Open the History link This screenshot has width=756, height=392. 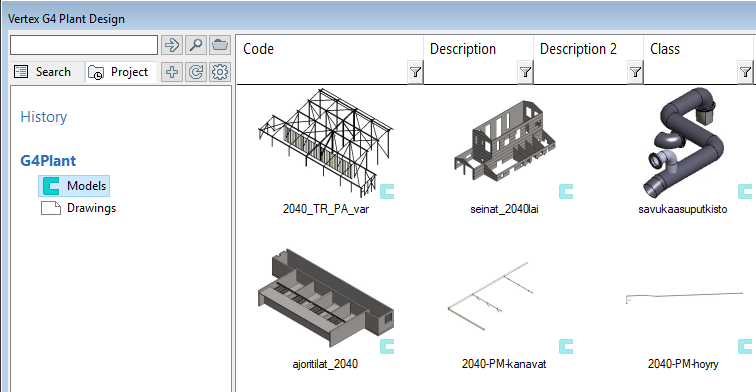pyautogui.click(x=43, y=117)
